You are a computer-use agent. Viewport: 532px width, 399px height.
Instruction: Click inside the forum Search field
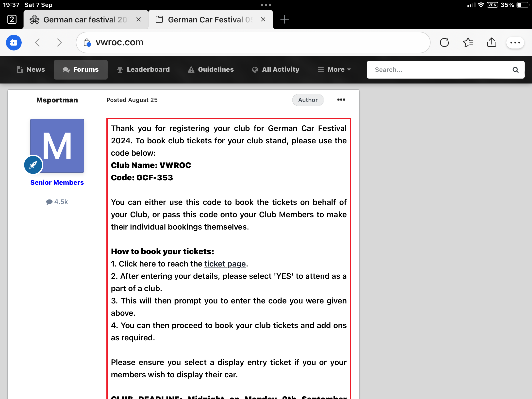(438, 70)
